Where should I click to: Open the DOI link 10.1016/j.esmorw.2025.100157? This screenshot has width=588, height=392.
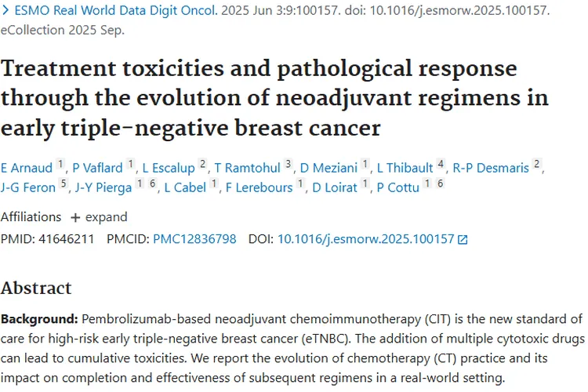point(365,239)
